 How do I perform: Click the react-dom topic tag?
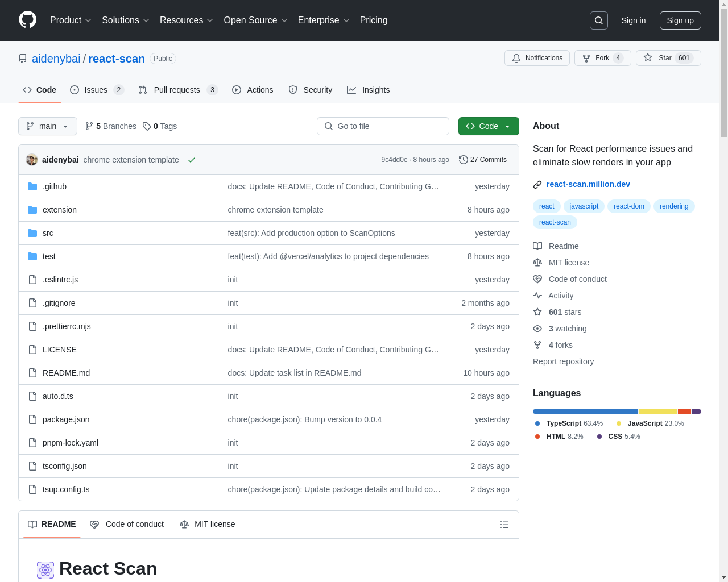[x=629, y=206]
